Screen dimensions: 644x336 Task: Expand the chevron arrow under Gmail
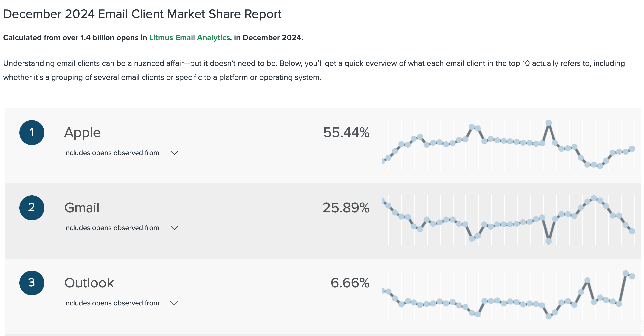(x=174, y=228)
